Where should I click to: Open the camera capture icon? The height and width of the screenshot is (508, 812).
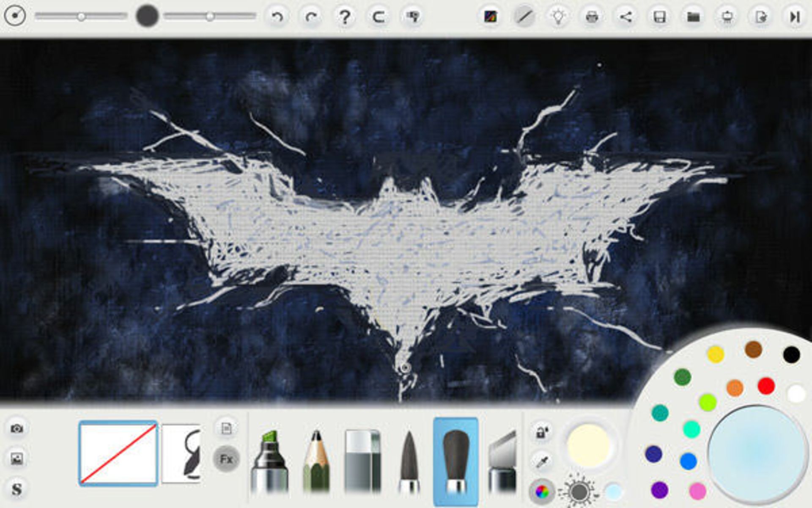click(17, 428)
